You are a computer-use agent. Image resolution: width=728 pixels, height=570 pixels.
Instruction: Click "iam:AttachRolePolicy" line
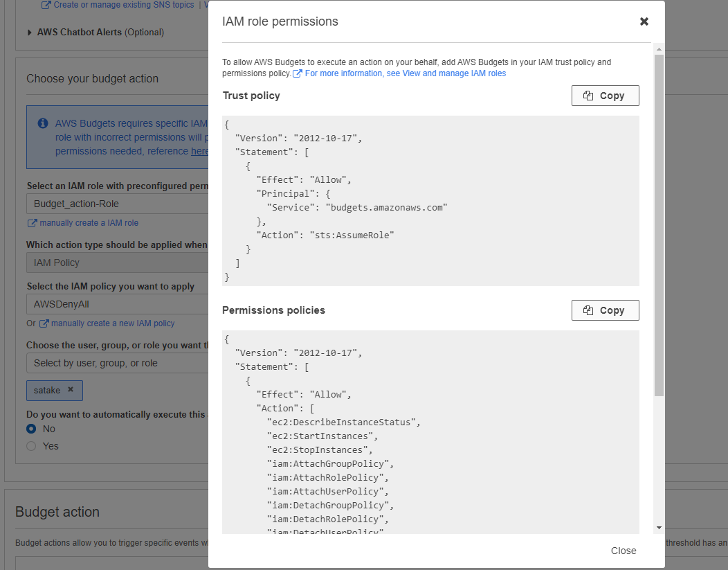coord(327,478)
